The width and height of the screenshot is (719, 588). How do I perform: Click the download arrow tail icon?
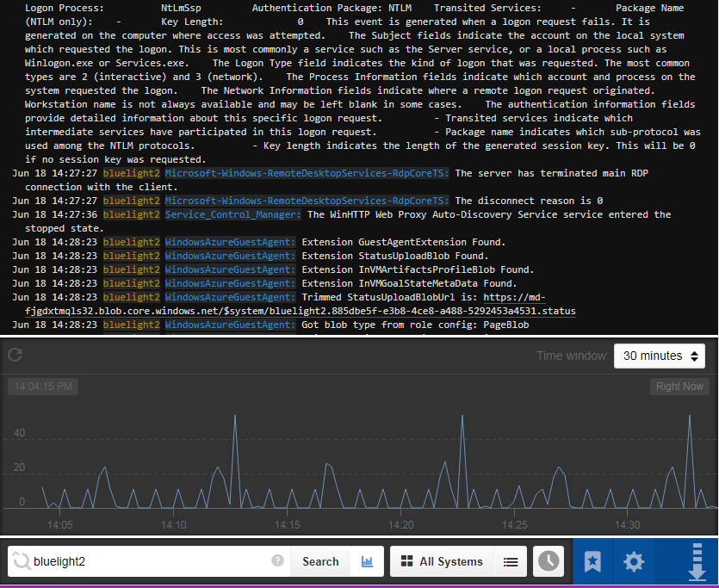coord(697,562)
